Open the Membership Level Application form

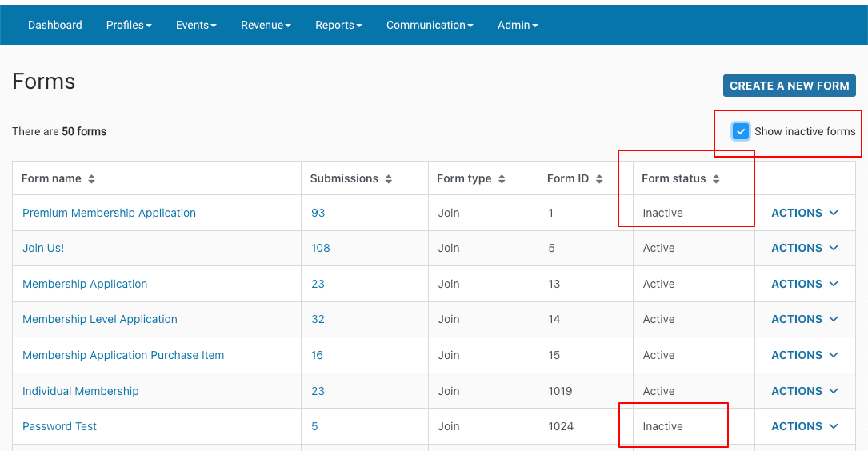tap(100, 319)
